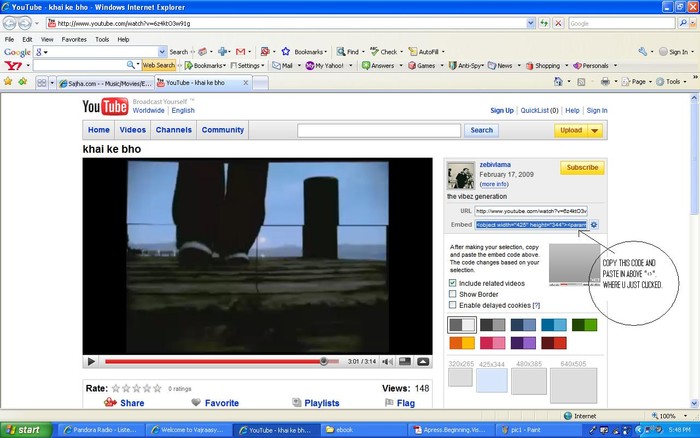
Task: Select the green embed color swatch
Action: click(585, 324)
